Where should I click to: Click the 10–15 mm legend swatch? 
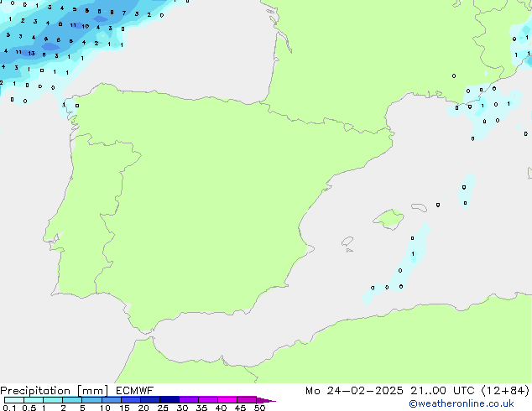coord(112,400)
